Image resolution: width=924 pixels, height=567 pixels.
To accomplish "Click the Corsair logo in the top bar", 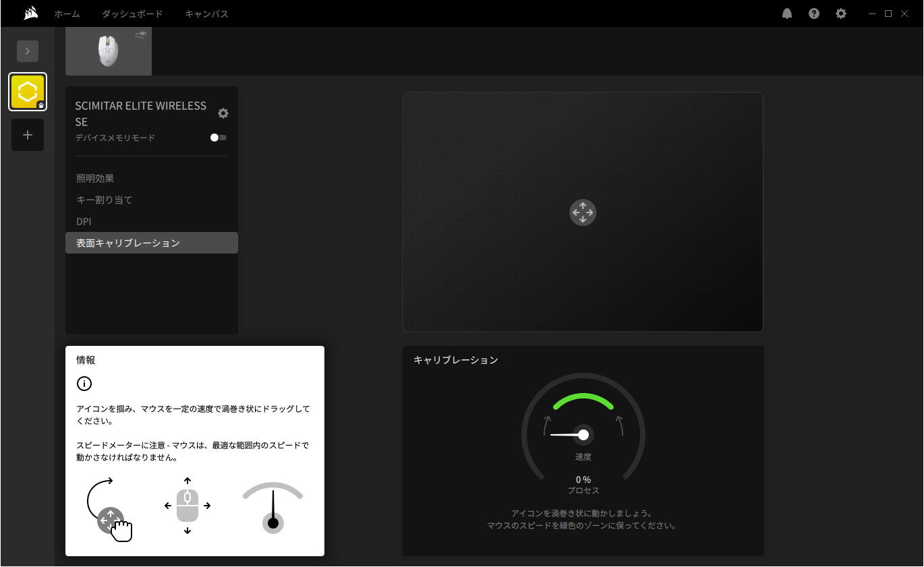I will [x=30, y=13].
